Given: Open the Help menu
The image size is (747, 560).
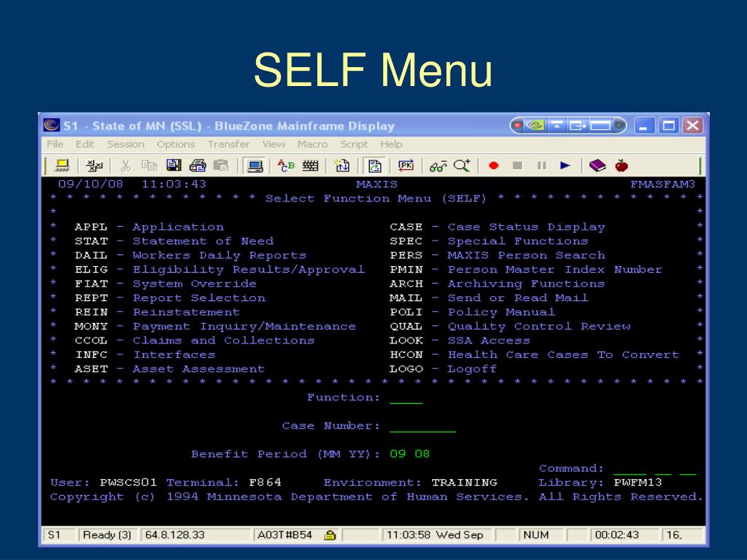Looking at the screenshot, I should [x=391, y=144].
